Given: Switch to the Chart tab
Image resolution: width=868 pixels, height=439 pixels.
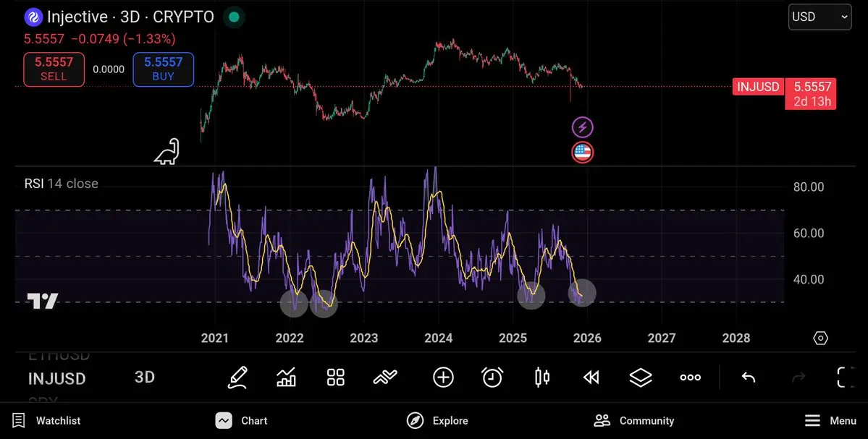Looking at the screenshot, I should (241, 421).
